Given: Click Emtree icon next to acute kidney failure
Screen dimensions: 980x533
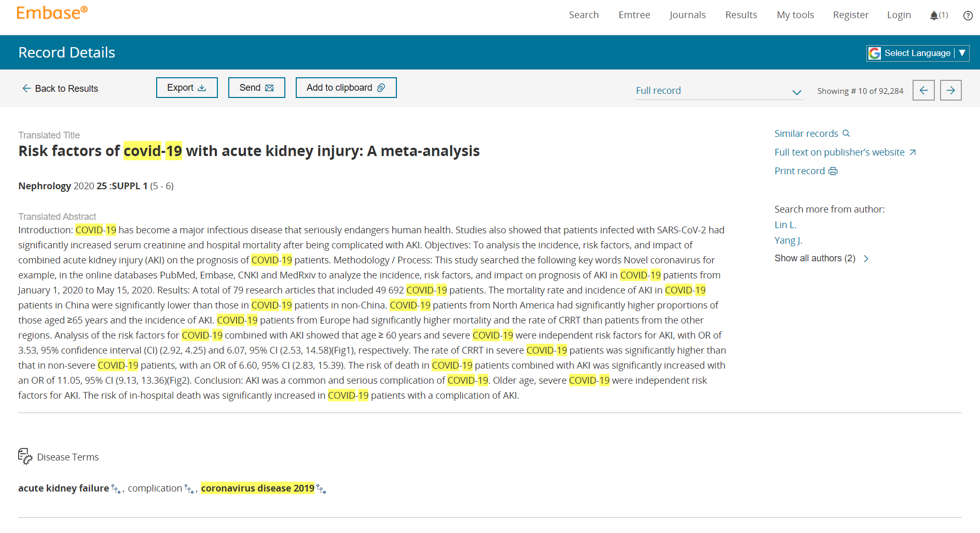Looking at the screenshot, I should (x=116, y=489).
